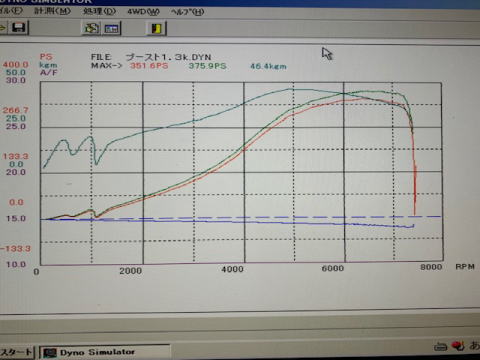
Task: Click the red 351.6PS max value
Action: tap(149, 65)
